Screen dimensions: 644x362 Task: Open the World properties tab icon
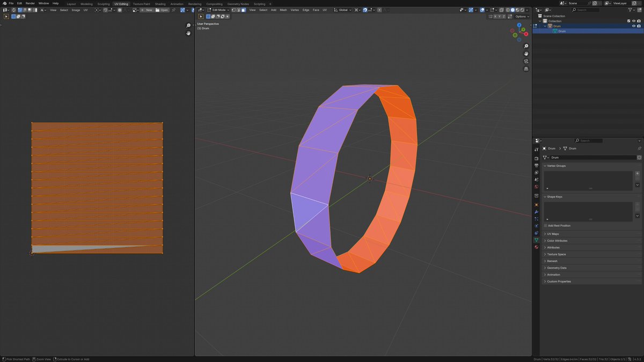click(536, 187)
